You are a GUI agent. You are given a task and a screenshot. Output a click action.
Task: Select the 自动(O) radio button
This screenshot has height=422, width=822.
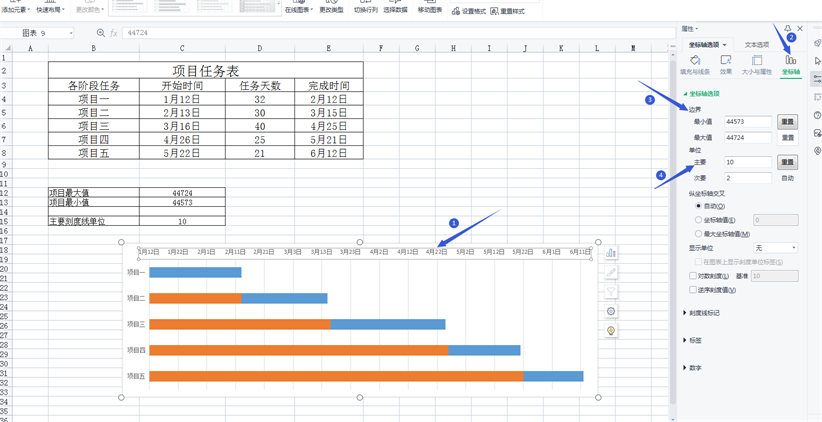click(x=698, y=206)
